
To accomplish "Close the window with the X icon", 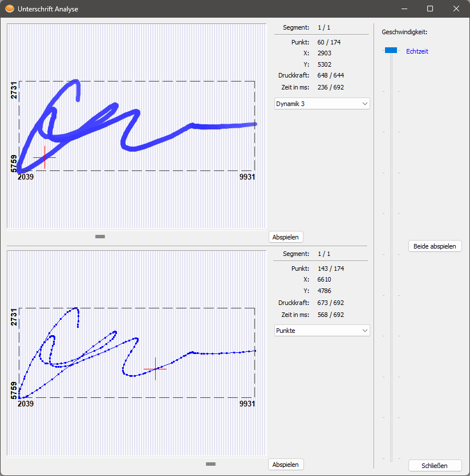I will tap(456, 9).
